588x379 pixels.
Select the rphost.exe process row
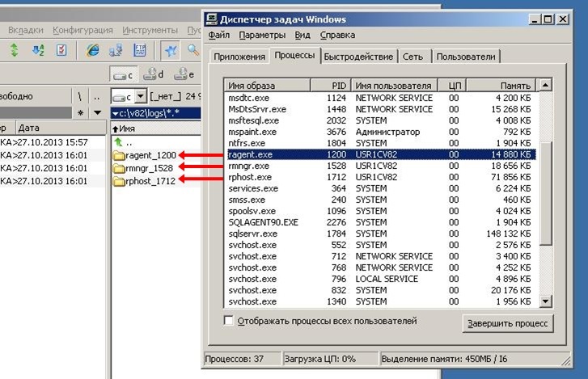coord(382,177)
